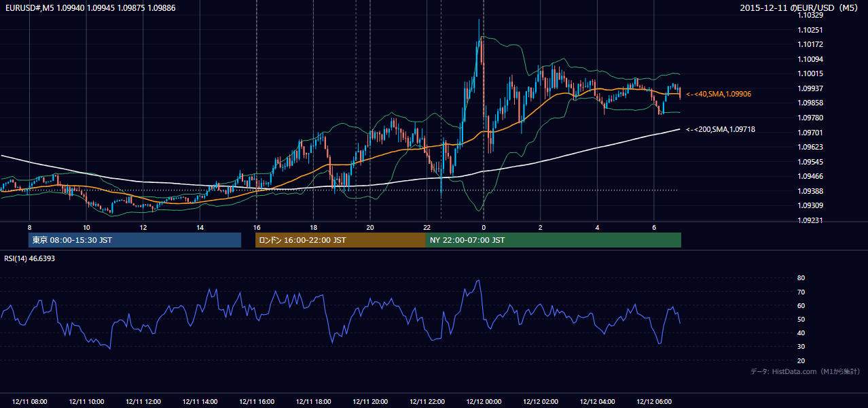Image resolution: width=868 pixels, height=408 pixels.
Task: Click the 12/11 20:00 date label
Action: tap(370, 402)
